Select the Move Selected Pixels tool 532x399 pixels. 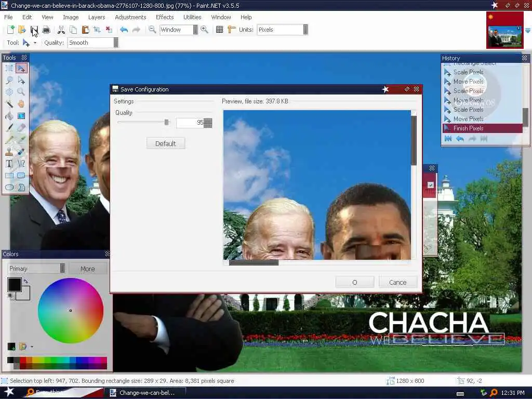click(x=21, y=69)
